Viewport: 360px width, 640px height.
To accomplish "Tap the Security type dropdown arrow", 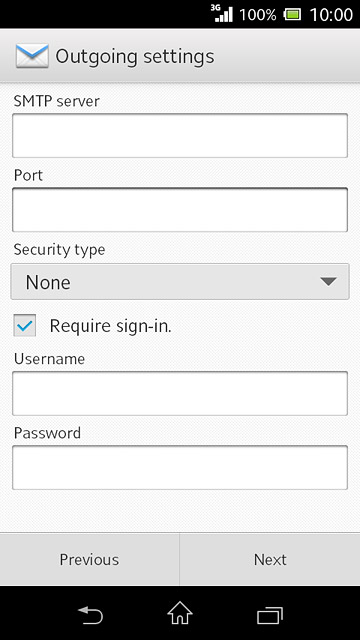I will pyautogui.click(x=328, y=282).
